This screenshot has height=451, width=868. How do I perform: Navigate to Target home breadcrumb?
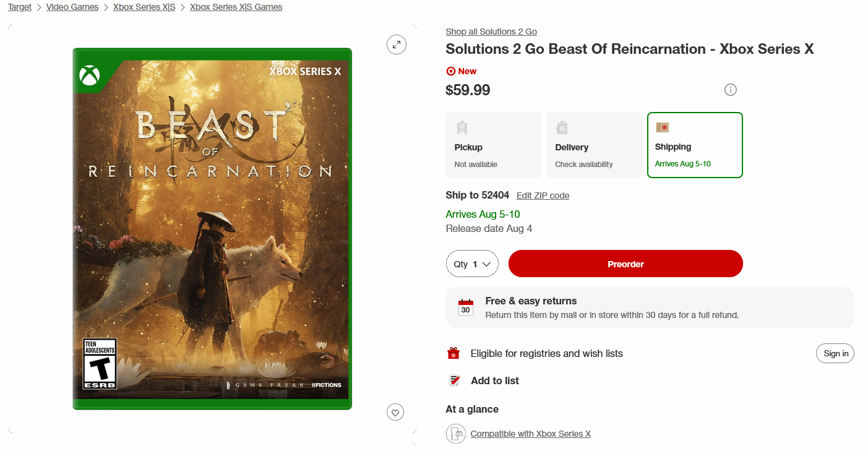20,7
